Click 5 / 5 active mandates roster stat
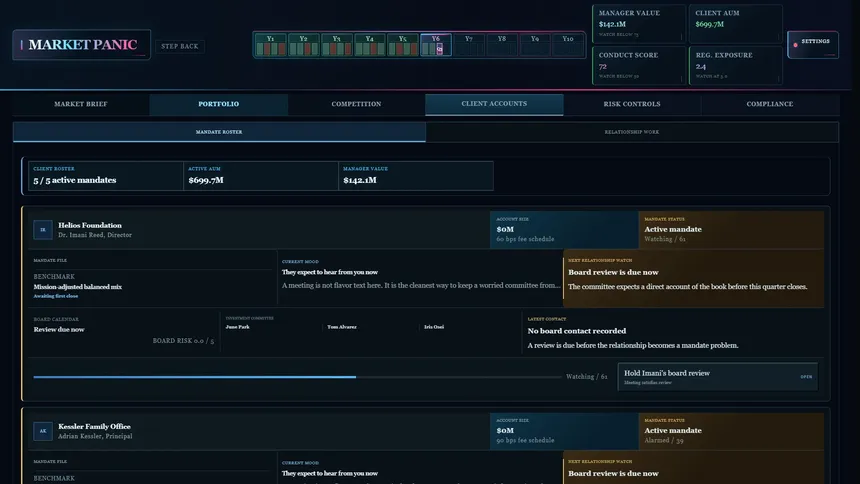 [106, 176]
